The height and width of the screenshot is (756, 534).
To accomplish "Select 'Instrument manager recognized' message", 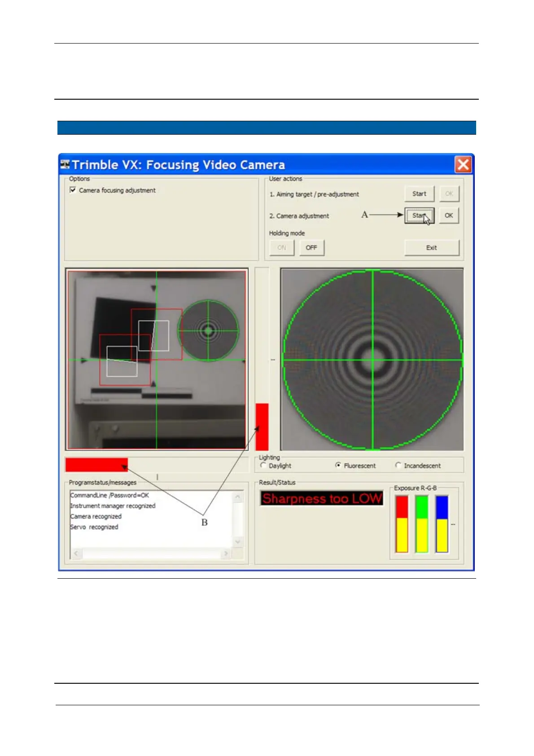I will 113,506.
